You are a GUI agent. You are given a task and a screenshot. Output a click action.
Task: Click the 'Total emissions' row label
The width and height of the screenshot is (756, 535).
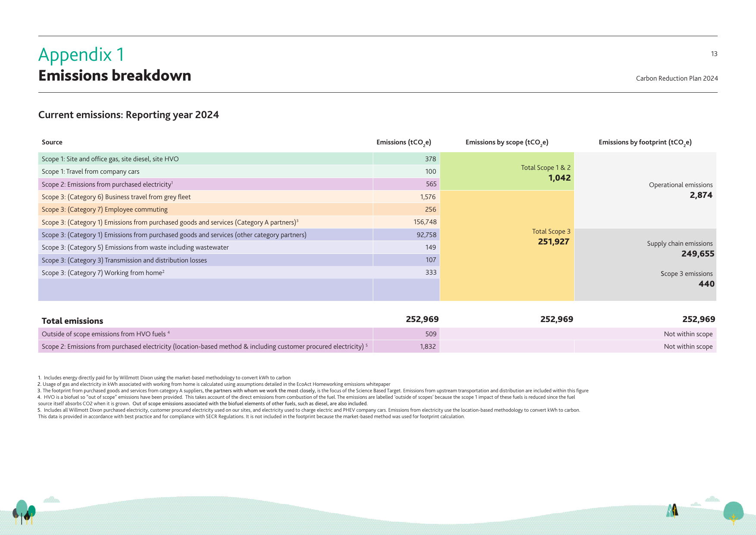(72, 321)
